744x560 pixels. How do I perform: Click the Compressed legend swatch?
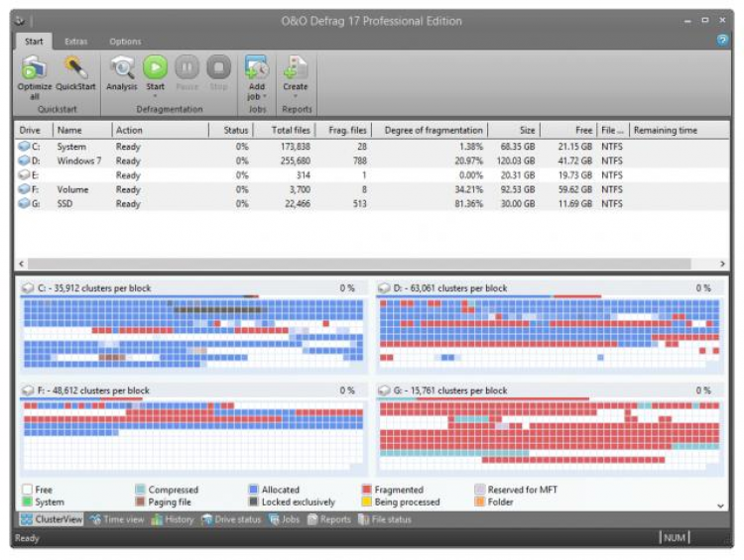140,490
